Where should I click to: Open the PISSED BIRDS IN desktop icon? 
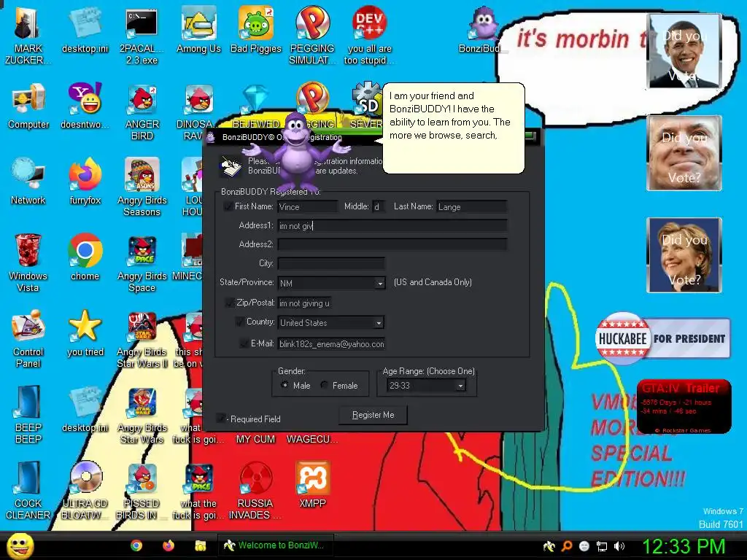point(142,491)
